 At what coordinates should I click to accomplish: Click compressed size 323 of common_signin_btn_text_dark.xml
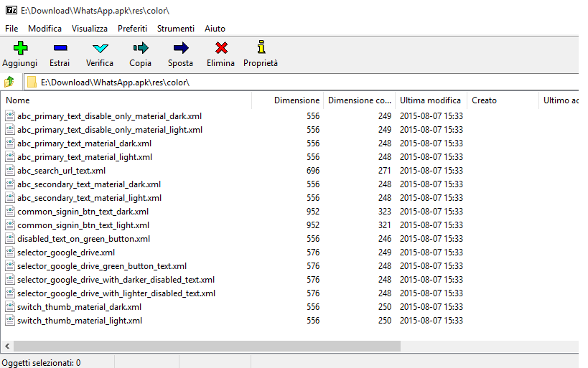pyautogui.click(x=385, y=212)
